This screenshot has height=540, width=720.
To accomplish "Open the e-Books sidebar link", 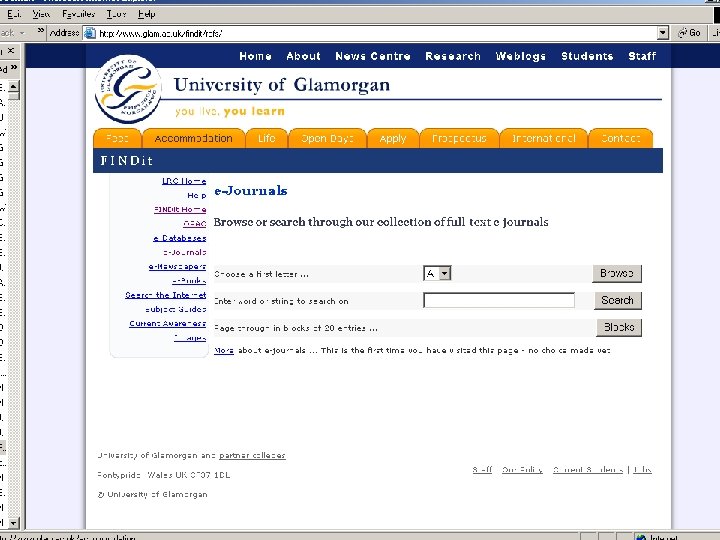I will pyautogui.click(x=189, y=281).
